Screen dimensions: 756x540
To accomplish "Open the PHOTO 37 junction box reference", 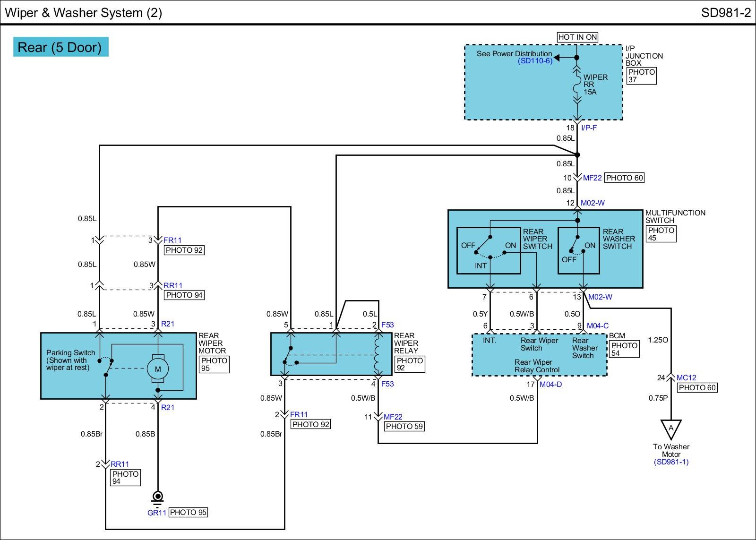I will pos(641,76).
